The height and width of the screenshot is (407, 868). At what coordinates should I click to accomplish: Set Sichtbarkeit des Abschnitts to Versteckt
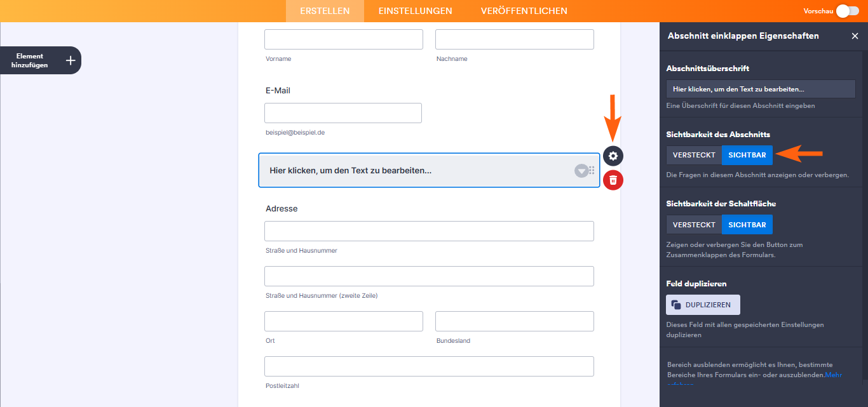click(x=694, y=156)
